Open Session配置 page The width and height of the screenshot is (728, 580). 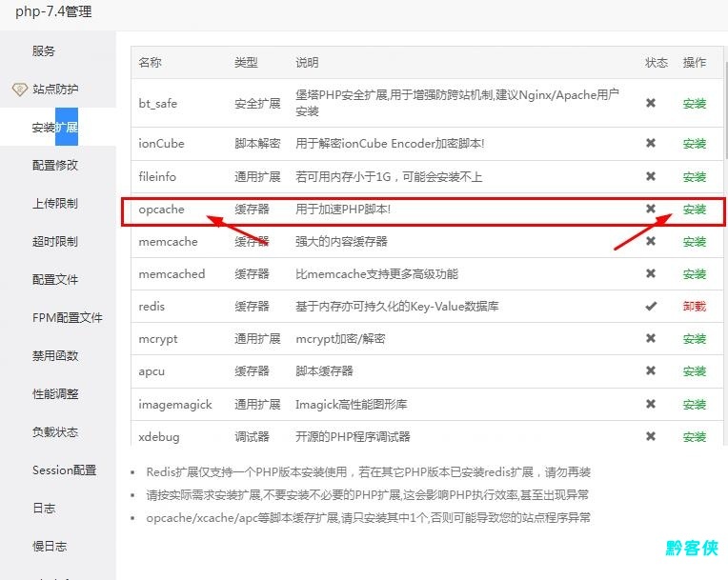click(65, 470)
